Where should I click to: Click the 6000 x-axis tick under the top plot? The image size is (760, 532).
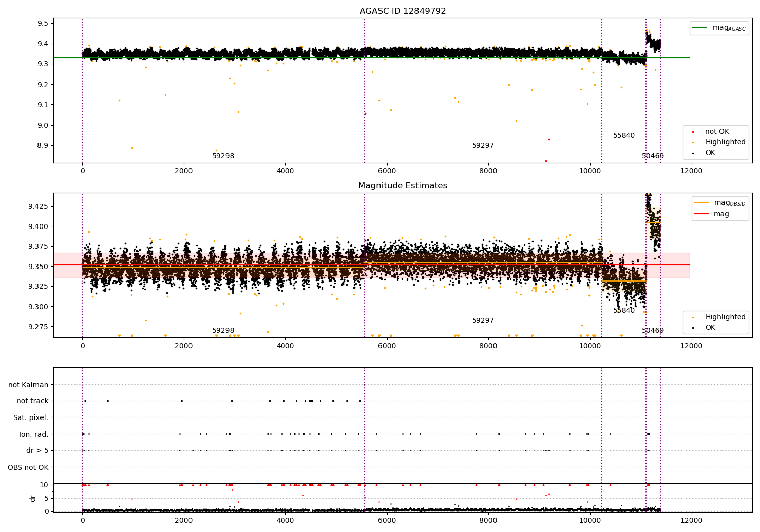pos(387,171)
